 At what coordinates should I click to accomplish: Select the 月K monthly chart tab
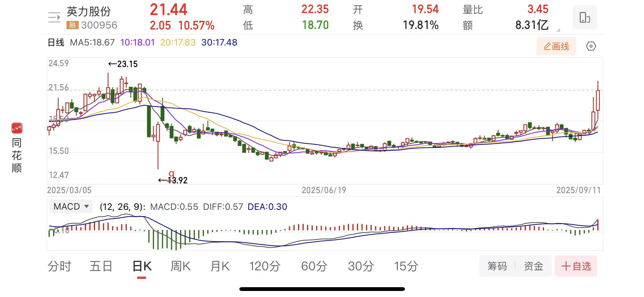(x=220, y=266)
